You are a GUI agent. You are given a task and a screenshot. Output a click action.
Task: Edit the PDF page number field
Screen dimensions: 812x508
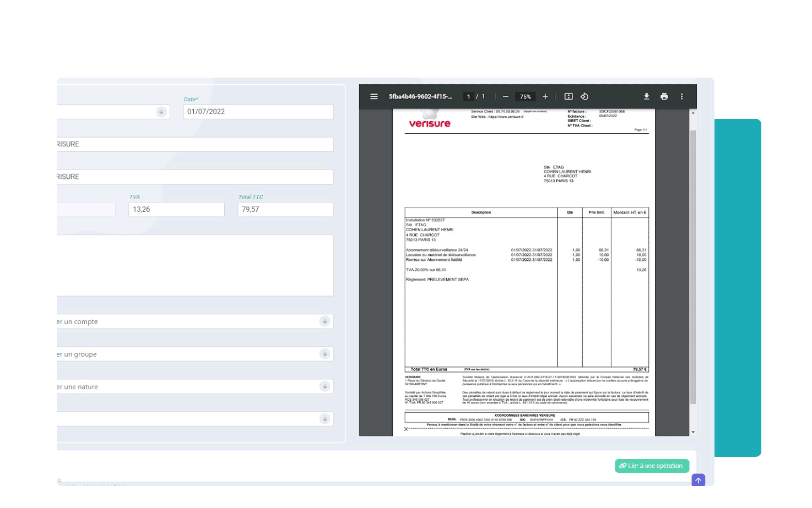tap(469, 96)
